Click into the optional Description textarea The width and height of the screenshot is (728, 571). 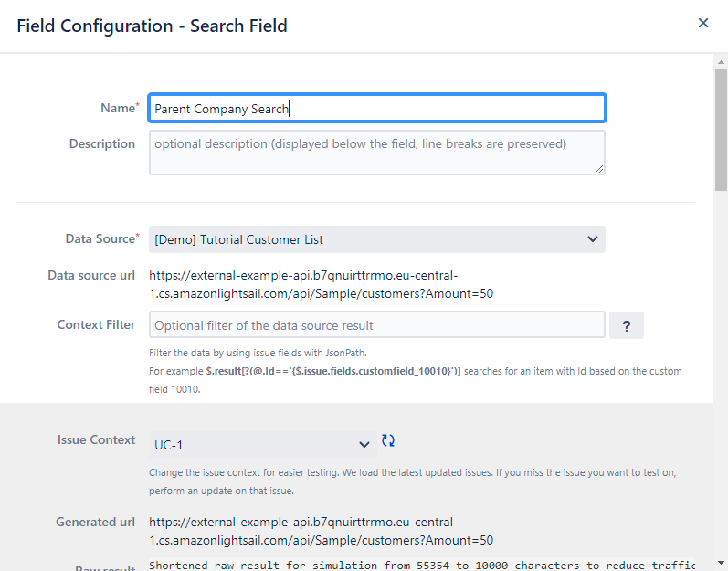[376, 152]
